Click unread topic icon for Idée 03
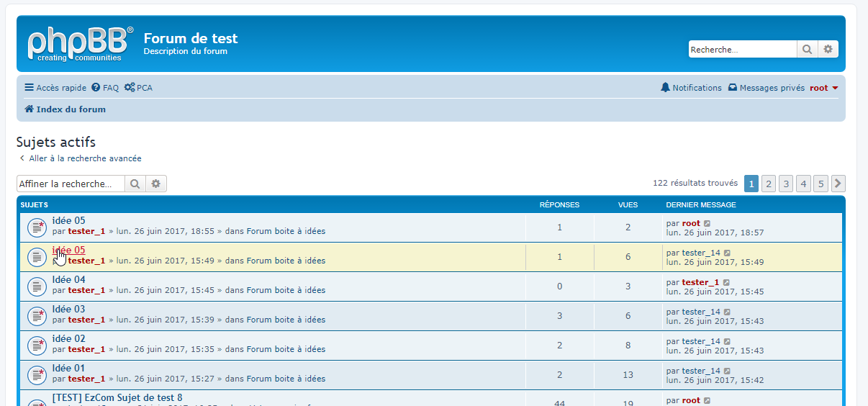 point(37,316)
